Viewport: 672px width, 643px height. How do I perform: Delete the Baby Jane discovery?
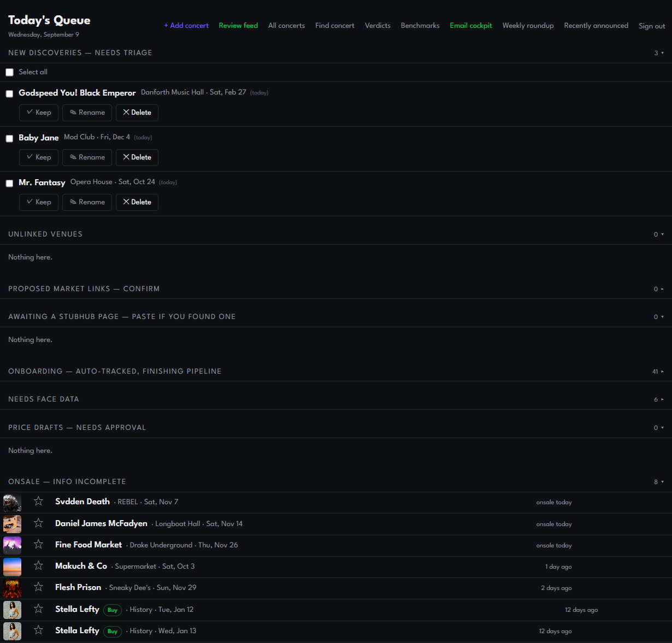point(137,157)
